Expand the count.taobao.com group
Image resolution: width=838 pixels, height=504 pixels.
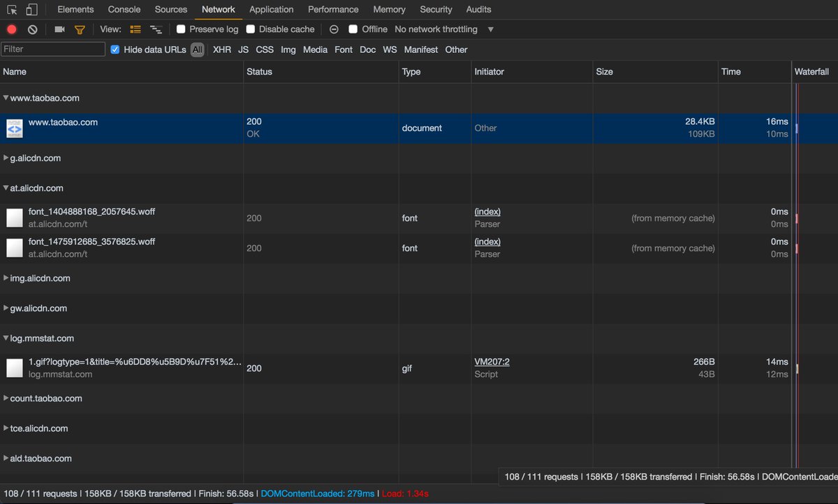pos(6,399)
